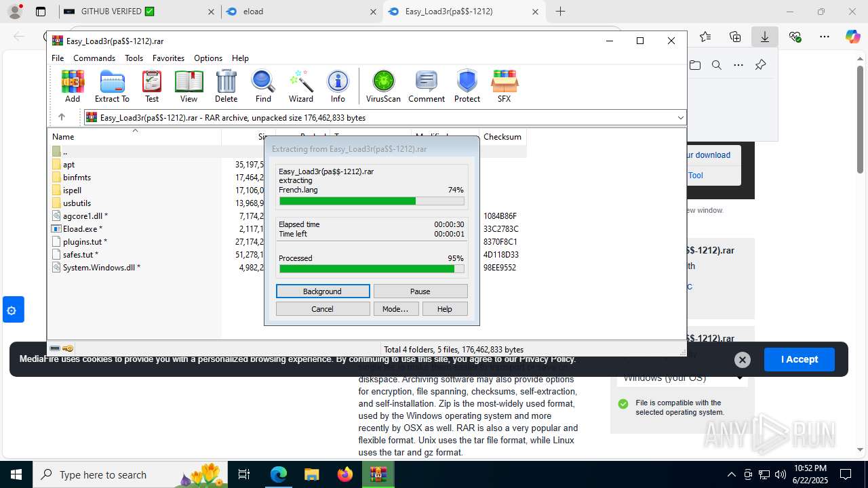The image size is (868, 488).
Task: Open the Options menu
Action: [x=208, y=58]
